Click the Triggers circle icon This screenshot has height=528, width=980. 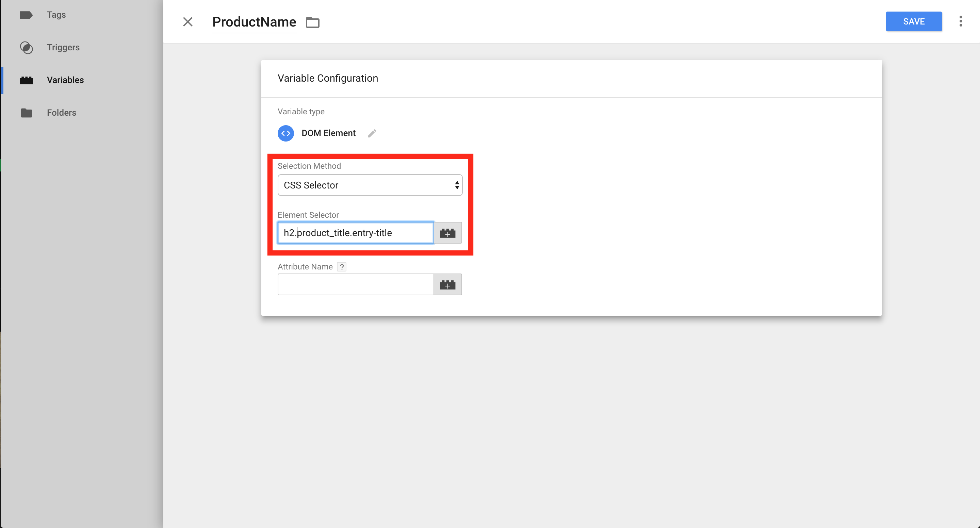tap(26, 48)
